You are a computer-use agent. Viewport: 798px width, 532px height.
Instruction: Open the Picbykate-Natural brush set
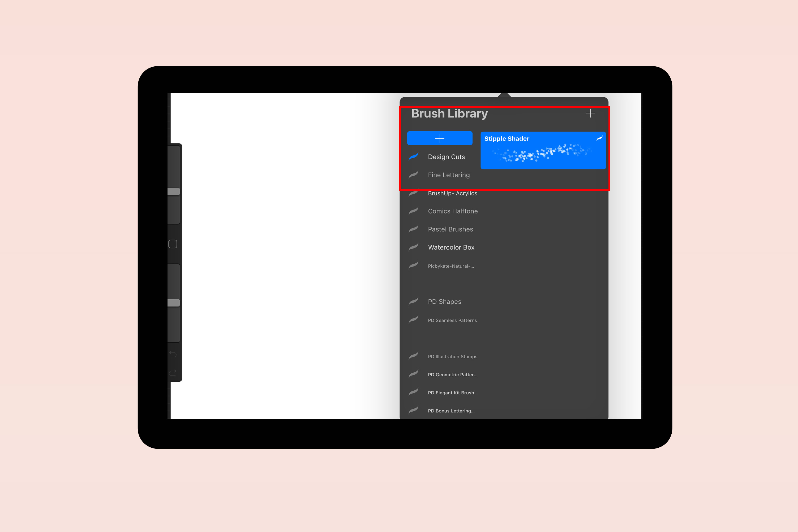[452, 266]
